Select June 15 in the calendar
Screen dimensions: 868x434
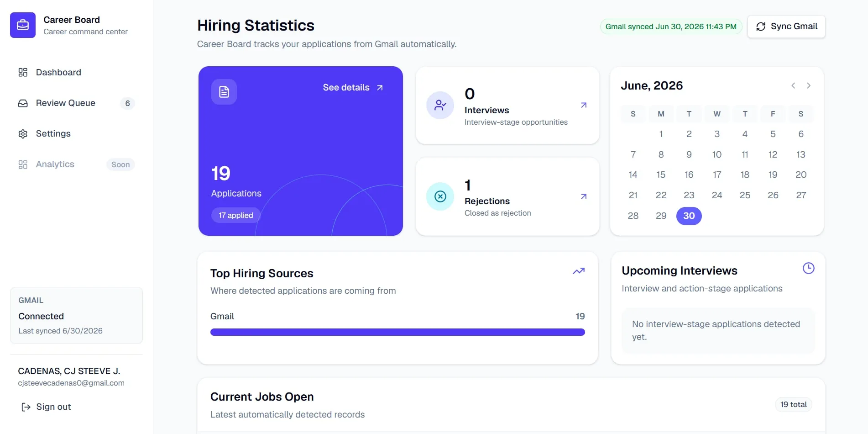point(661,175)
